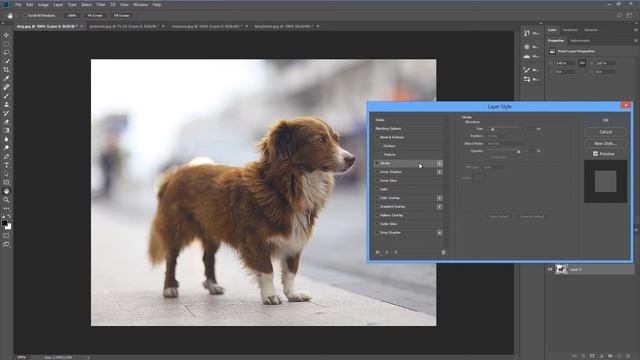The height and width of the screenshot is (360, 640).
Task: Select the Healing Brush tool
Action: tap(6, 87)
